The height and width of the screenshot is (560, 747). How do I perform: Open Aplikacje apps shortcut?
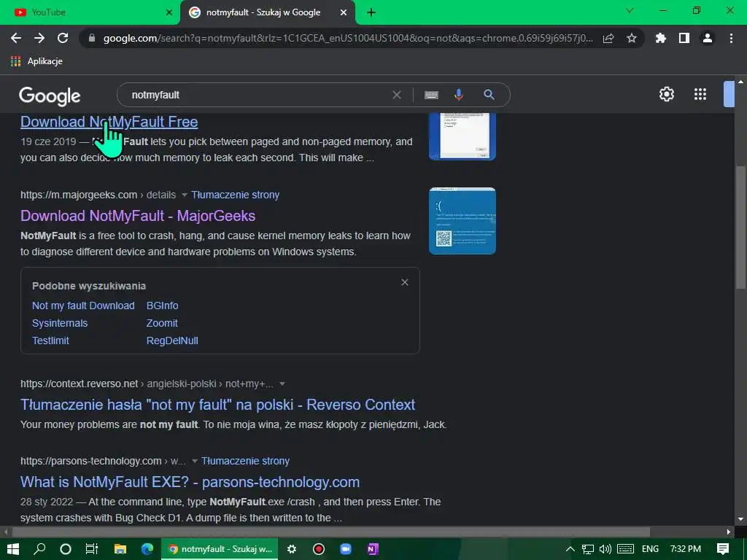pos(36,61)
